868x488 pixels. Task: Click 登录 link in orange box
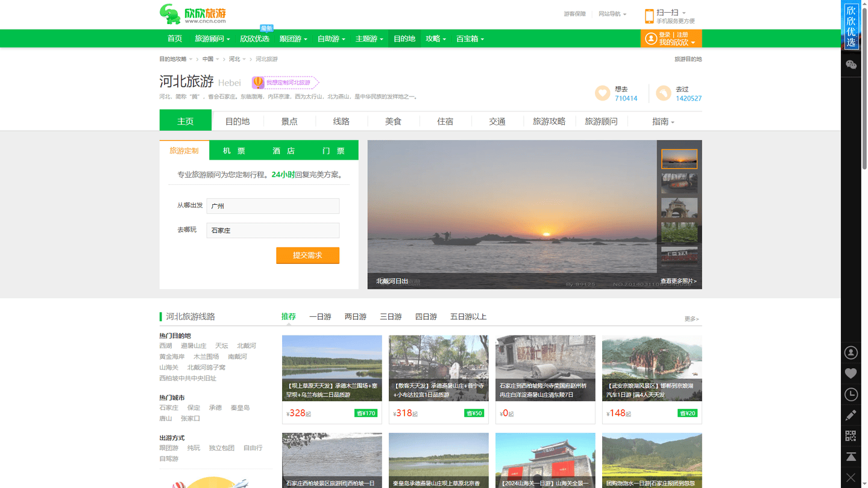click(x=665, y=35)
